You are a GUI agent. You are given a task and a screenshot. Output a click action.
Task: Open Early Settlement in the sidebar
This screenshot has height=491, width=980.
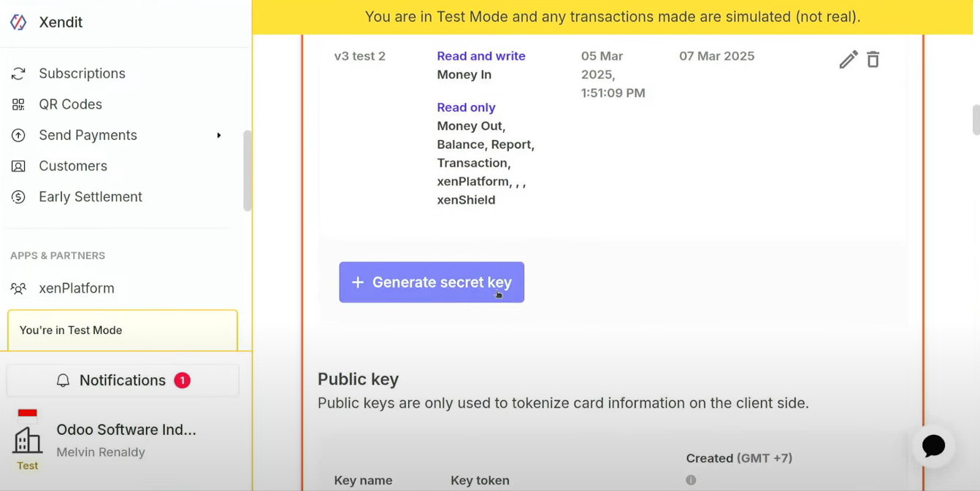point(91,197)
